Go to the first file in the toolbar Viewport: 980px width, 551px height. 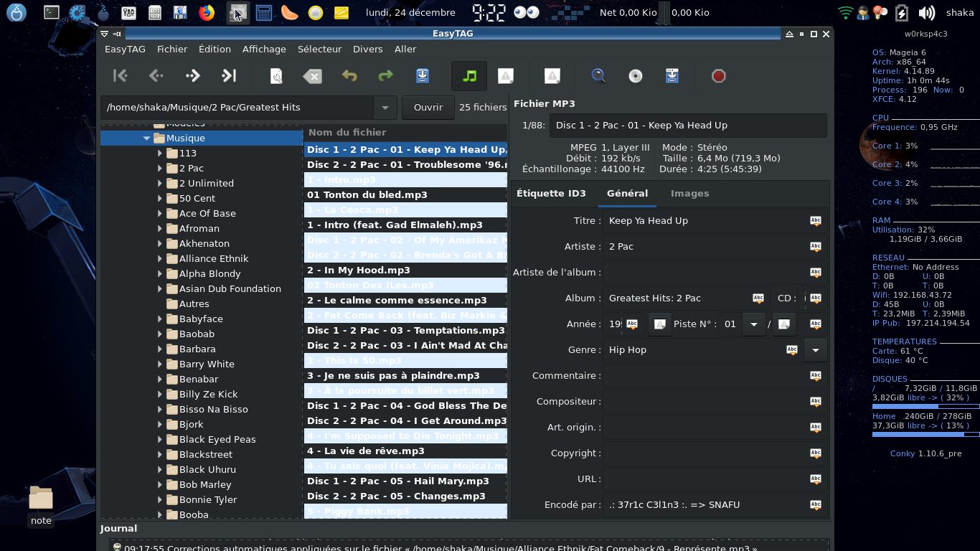(x=121, y=75)
